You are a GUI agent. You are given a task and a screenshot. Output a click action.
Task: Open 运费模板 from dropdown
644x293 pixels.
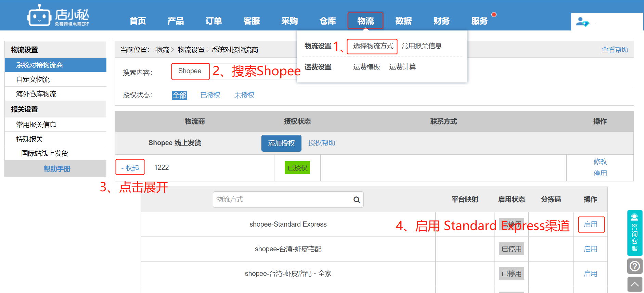[x=366, y=67]
